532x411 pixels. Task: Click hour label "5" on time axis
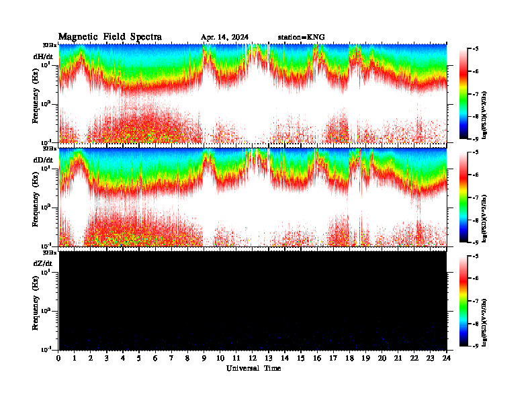139,359
